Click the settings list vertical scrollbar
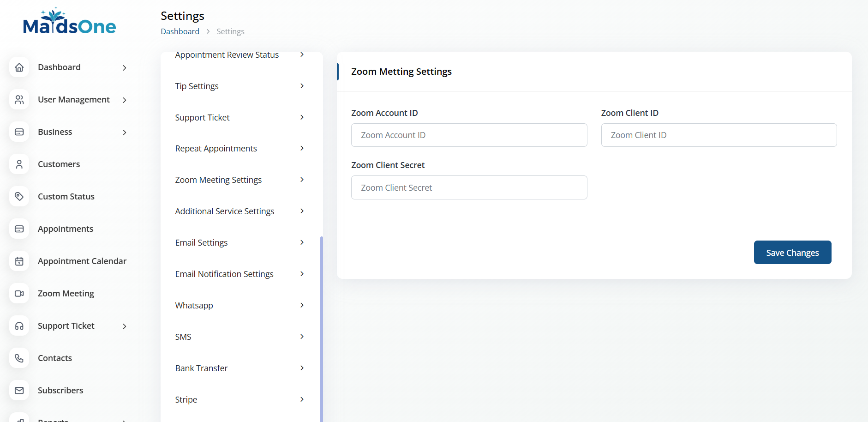 pyautogui.click(x=321, y=323)
